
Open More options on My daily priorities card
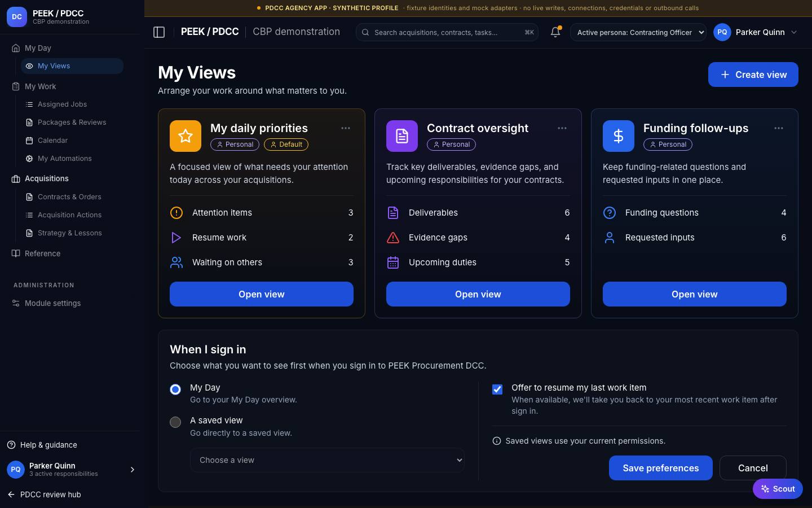[x=346, y=128]
